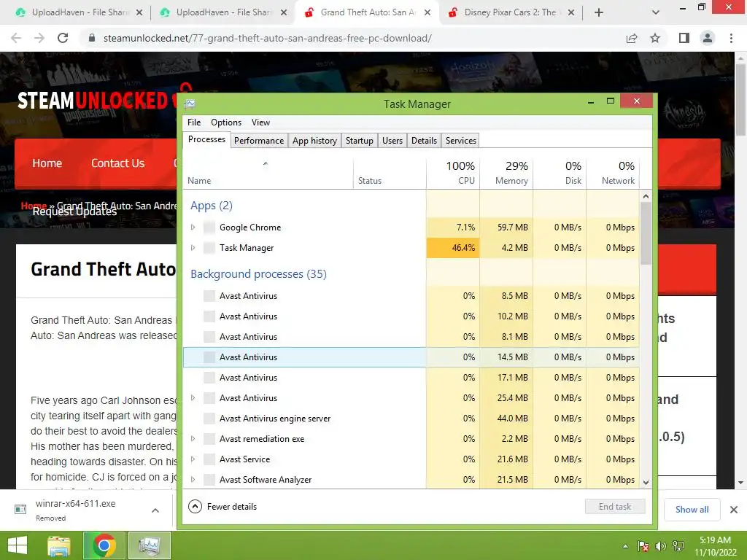Expand the Avast Antivirus 25.4 MB row
Screen dimensions: 747x560
tap(193, 398)
